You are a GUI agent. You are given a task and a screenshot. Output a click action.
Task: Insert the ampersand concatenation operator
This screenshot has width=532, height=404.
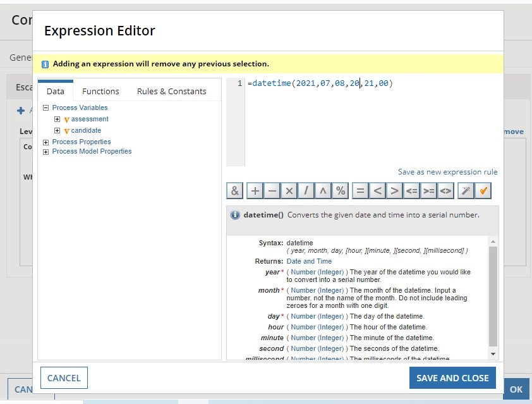235,190
